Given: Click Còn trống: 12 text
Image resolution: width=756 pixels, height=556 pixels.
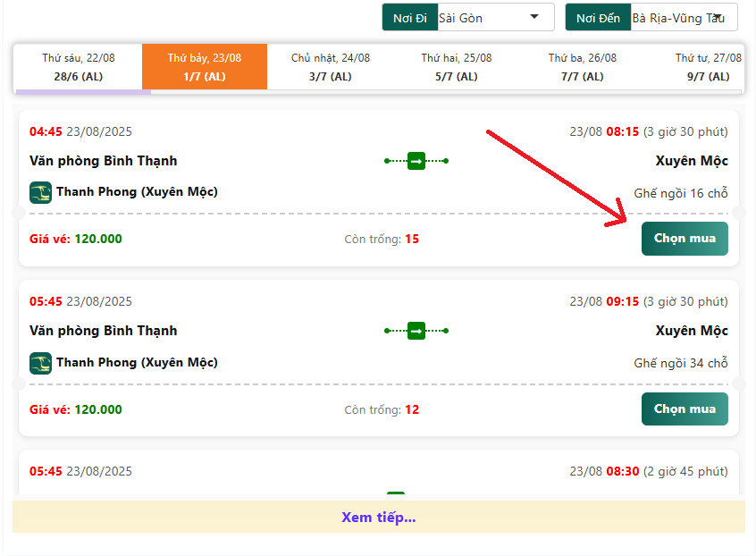Looking at the screenshot, I should coord(382,409).
